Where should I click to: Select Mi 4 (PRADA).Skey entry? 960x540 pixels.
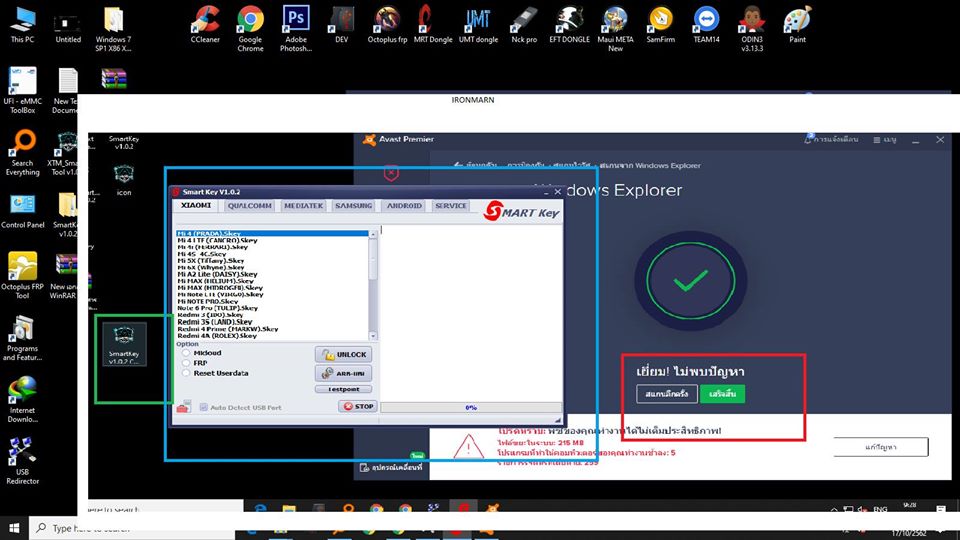coord(272,233)
